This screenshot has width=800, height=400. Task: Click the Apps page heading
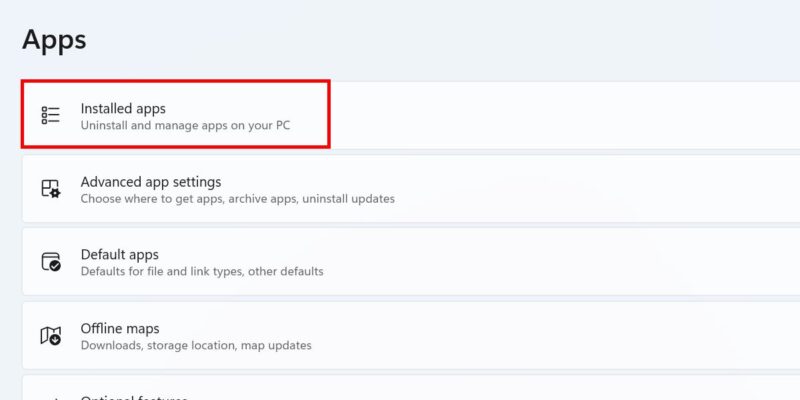[54, 39]
